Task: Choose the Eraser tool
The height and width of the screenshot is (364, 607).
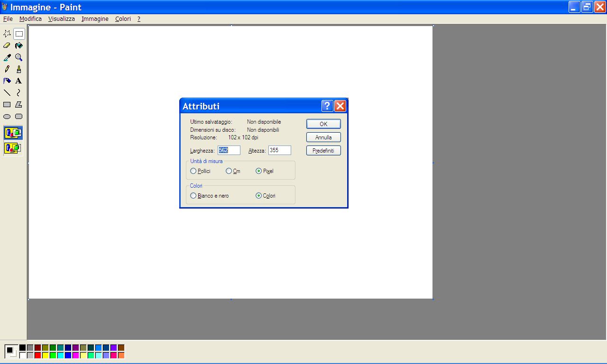Action: (x=7, y=45)
